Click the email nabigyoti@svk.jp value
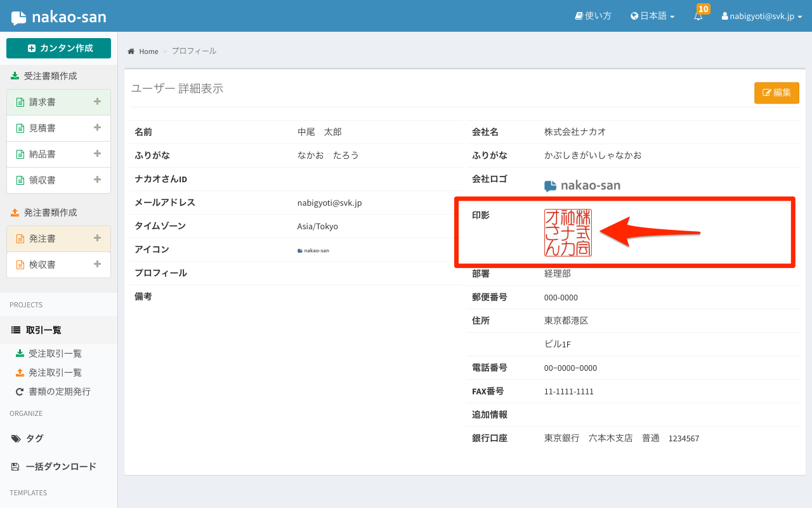812x508 pixels. tap(329, 203)
